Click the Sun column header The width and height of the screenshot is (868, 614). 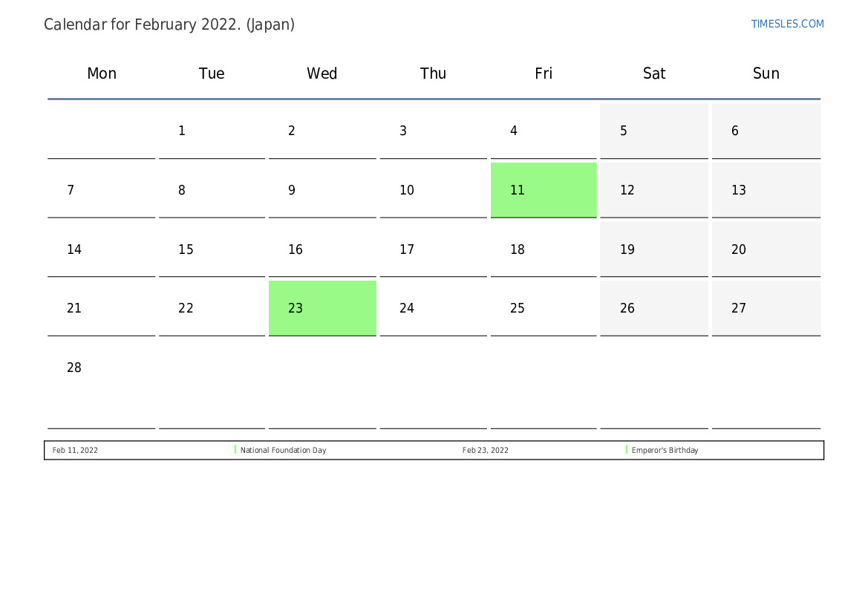(766, 74)
